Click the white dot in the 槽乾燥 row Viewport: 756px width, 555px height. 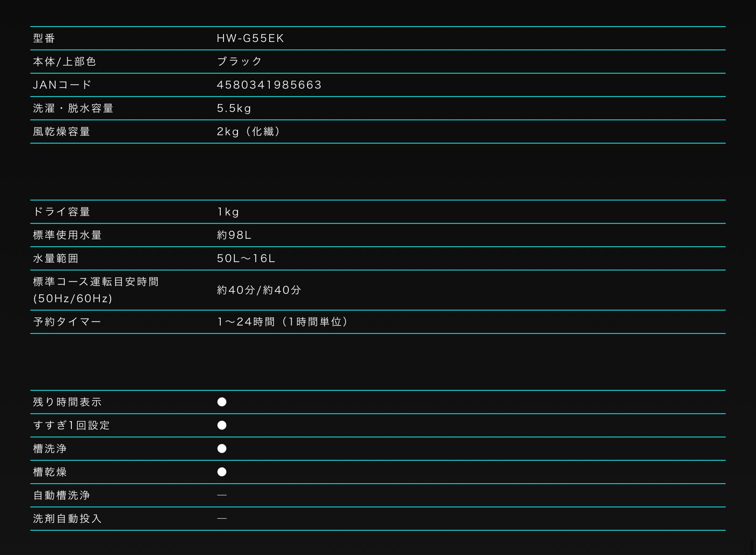click(x=222, y=472)
